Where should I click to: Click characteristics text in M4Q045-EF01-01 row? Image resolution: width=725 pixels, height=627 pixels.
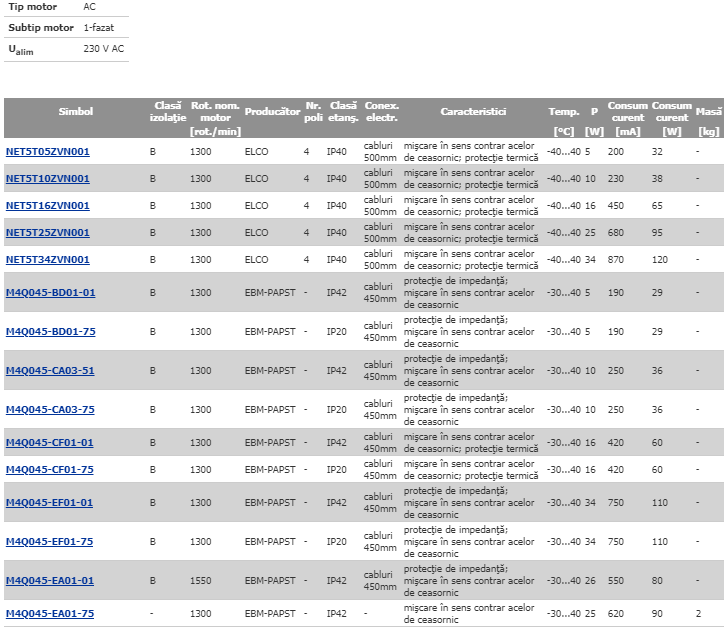(x=469, y=503)
